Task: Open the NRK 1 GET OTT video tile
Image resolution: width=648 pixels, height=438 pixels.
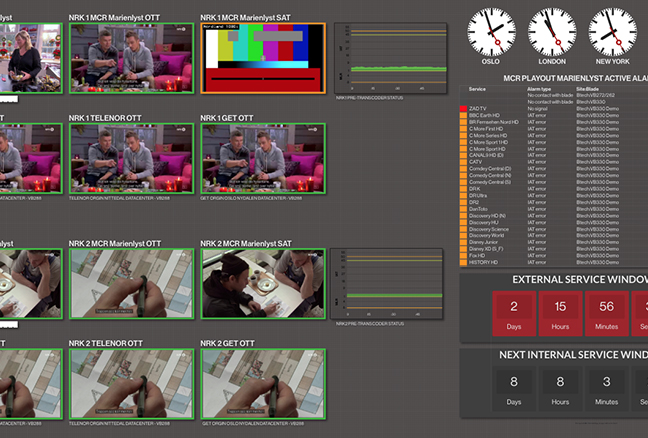Action: [x=263, y=159]
